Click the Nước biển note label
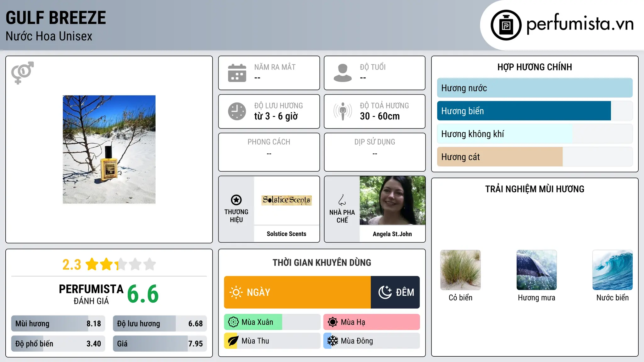This screenshot has width=644, height=362. [613, 298]
